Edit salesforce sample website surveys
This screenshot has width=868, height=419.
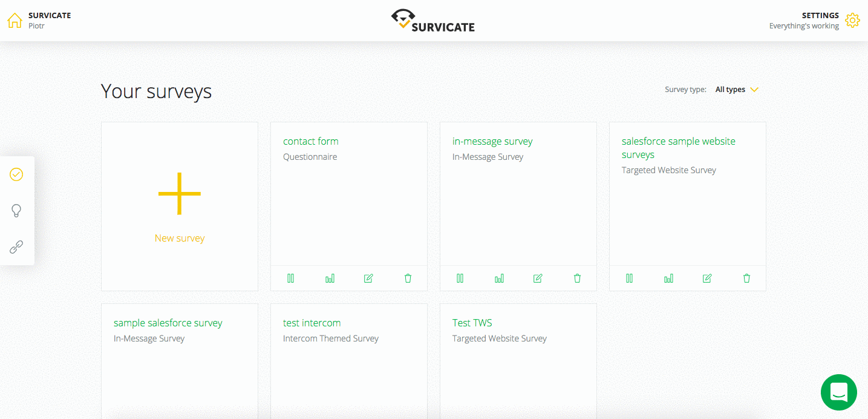707,279
